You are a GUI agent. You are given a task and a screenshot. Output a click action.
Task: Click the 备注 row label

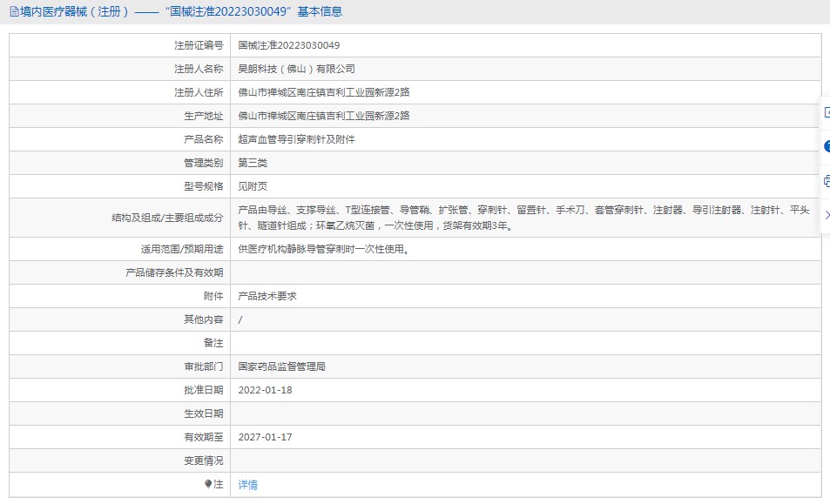click(x=213, y=343)
